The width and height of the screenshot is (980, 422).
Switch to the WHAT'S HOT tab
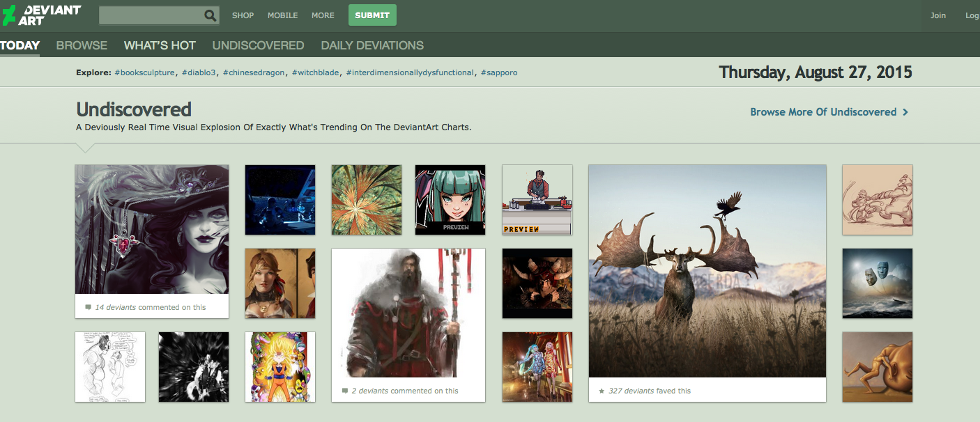(160, 45)
